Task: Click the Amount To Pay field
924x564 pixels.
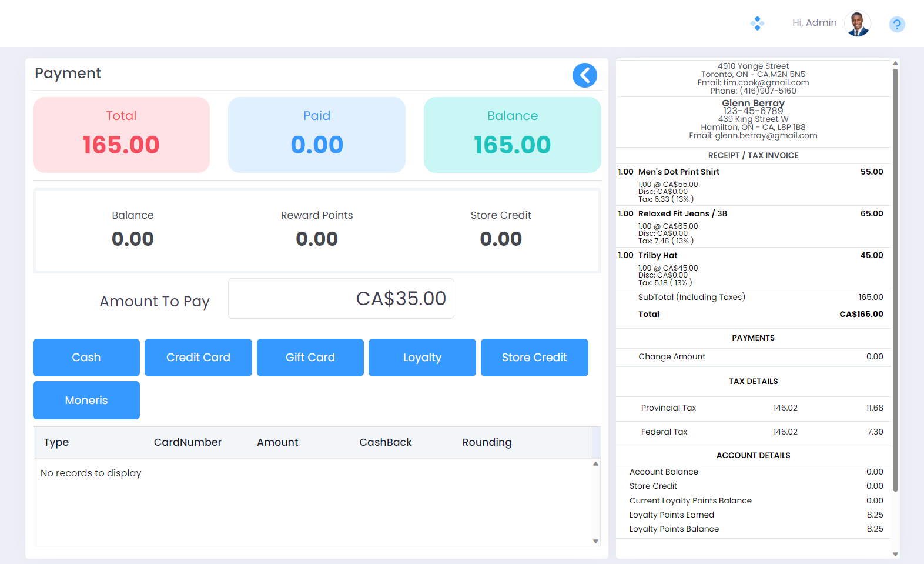Action: 341,299
